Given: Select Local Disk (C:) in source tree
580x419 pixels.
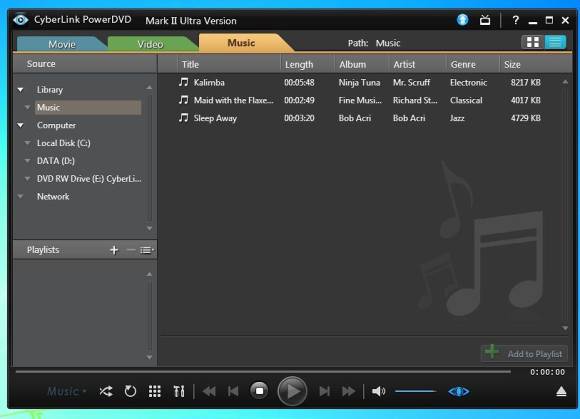Looking at the screenshot, I should tap(64, 143).
